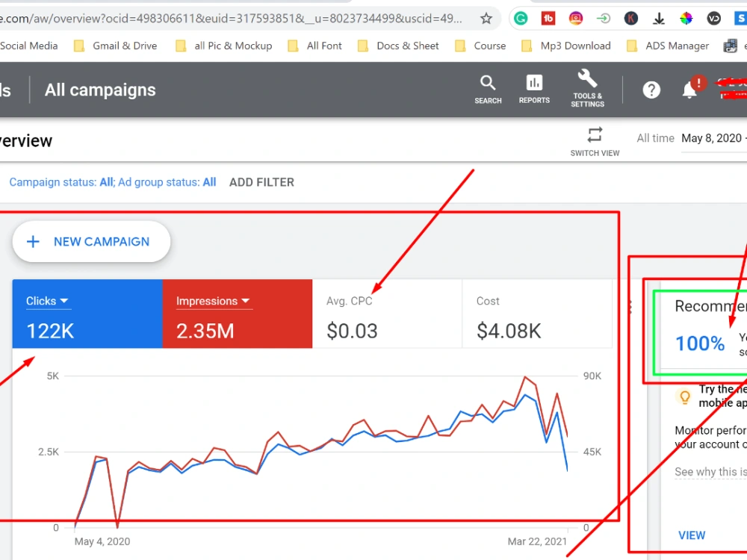
Task: Open the Impressions metric dropdown
Action: [x=213, y=301]
